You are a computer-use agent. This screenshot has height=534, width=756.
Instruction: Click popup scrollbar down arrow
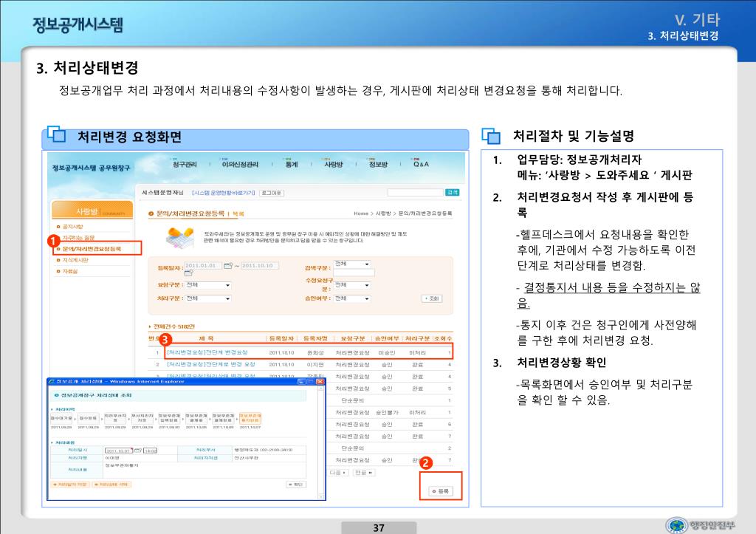click(x=321, y=496)
